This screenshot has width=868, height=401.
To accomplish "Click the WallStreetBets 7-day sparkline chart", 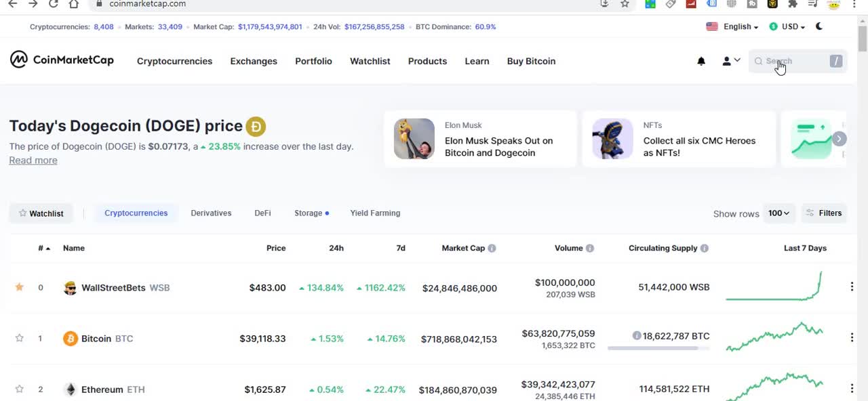I will click(774, 287).
